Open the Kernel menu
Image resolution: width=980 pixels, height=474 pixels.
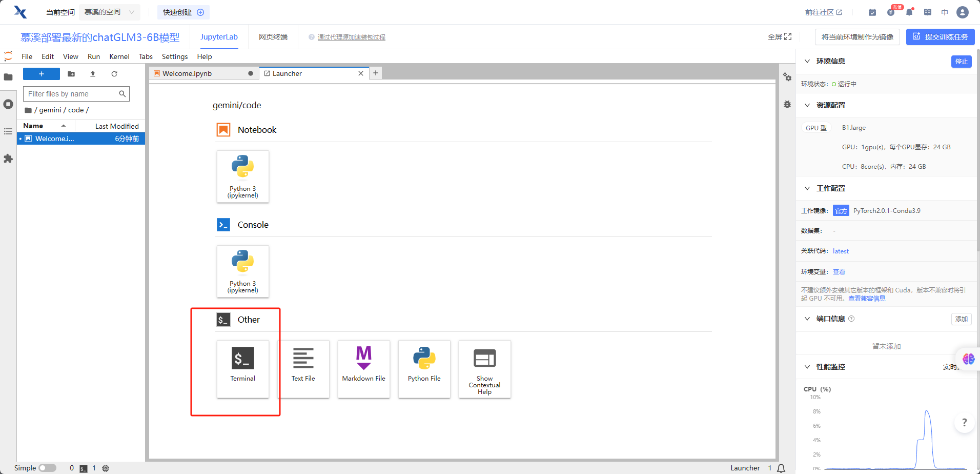click(119, 56)
